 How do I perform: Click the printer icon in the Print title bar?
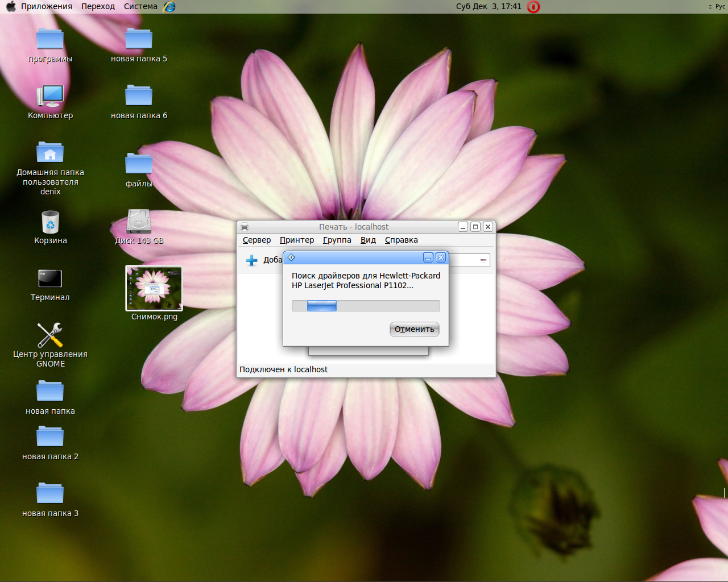point(245,227)
